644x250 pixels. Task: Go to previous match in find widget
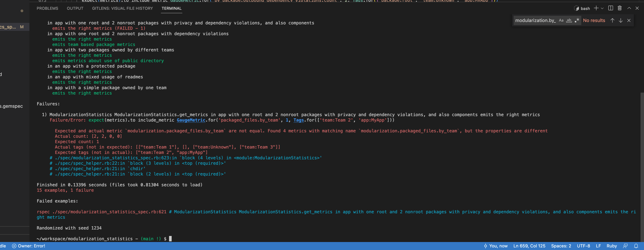[612, 21]
